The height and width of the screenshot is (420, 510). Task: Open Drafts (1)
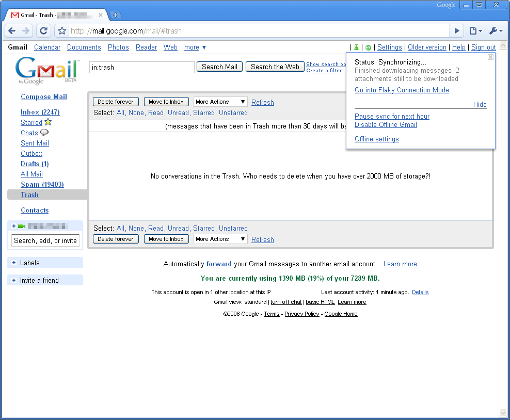[35, 164]
